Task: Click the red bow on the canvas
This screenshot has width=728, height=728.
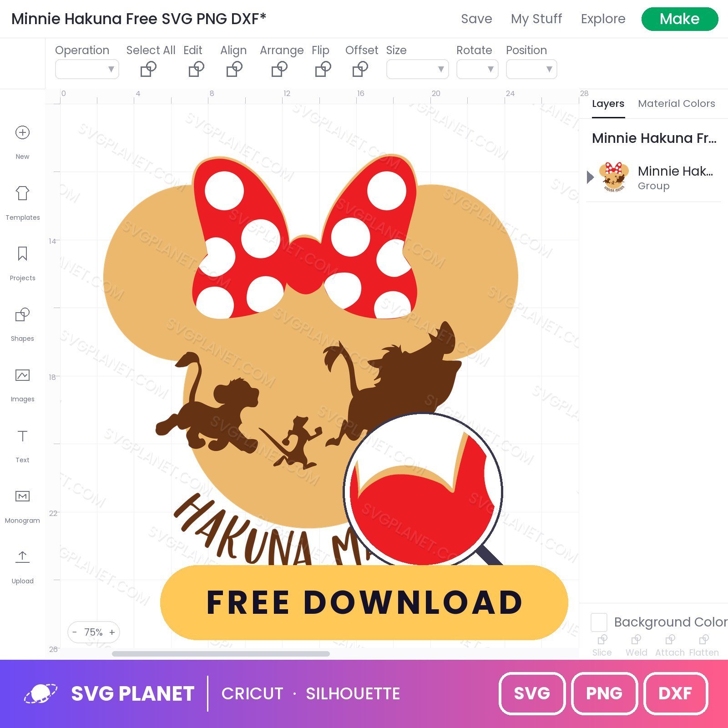Action: click(x=305, y=264)
